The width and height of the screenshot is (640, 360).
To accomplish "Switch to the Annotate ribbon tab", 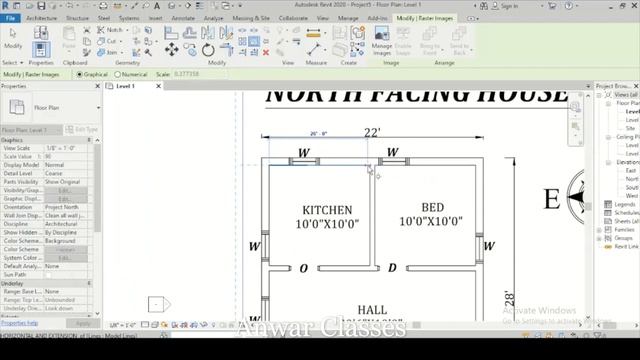I will 183,18.
